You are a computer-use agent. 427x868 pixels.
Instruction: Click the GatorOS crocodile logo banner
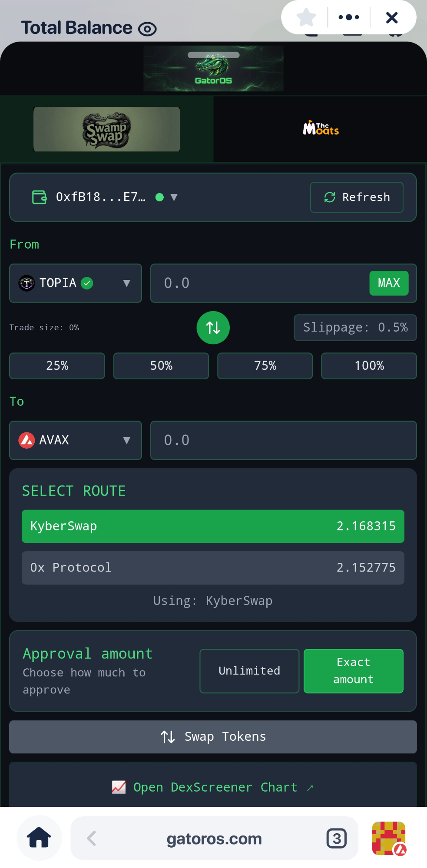tap(213, 69)
